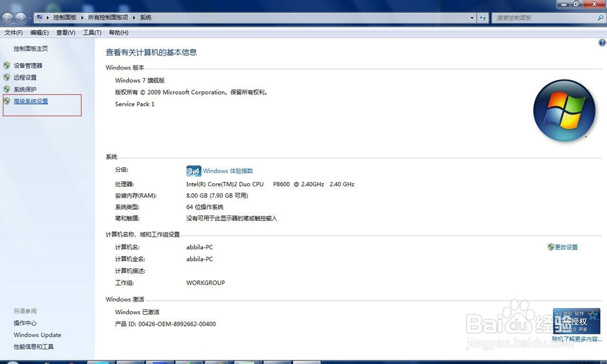Open 系统保护 link
Image resolution: width=607 pixels, height=364 pixels.
(x=25, y=89)
